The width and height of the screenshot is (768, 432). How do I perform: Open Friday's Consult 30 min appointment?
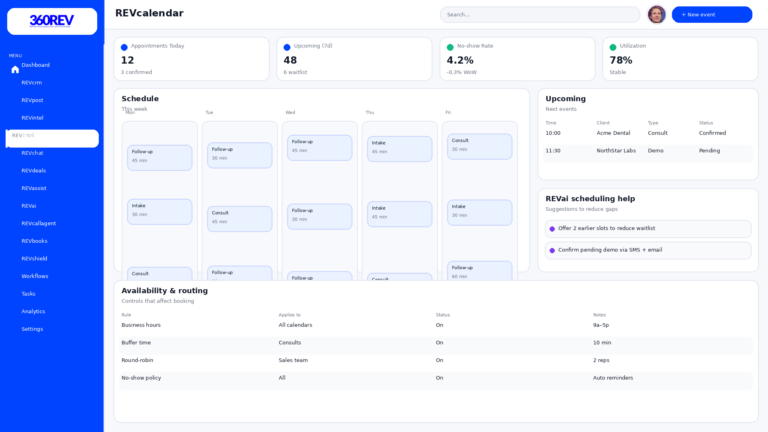coord(479,146)
